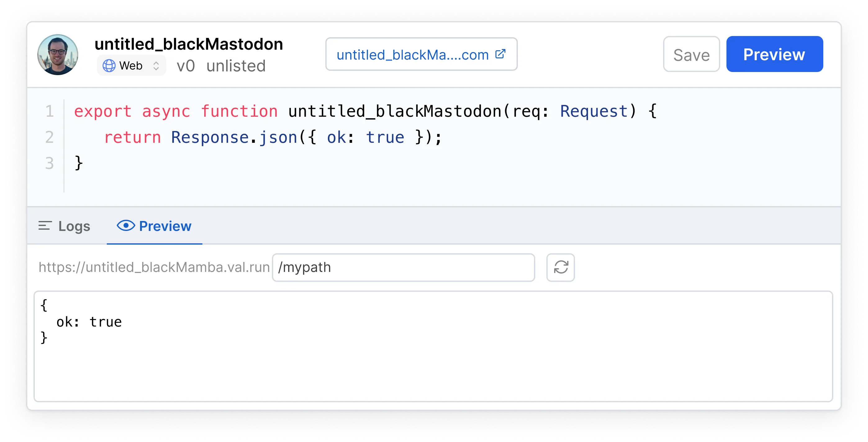The image size is (868, 442).
Task: Click the unlisted visibility label
Action: coord(236,66)
